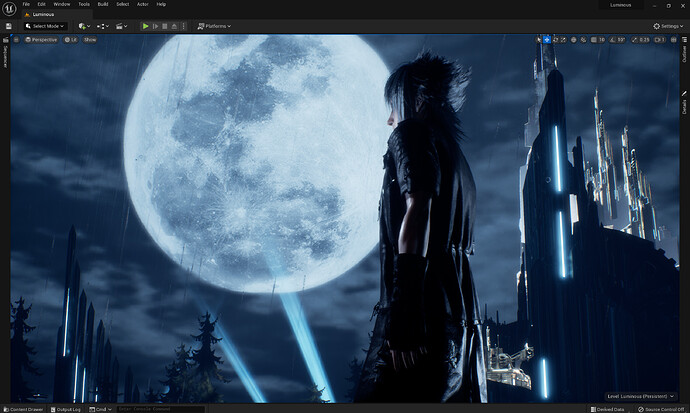
Task: Choose the Rotate gizmo tool
Action: (x=555, y=40)
